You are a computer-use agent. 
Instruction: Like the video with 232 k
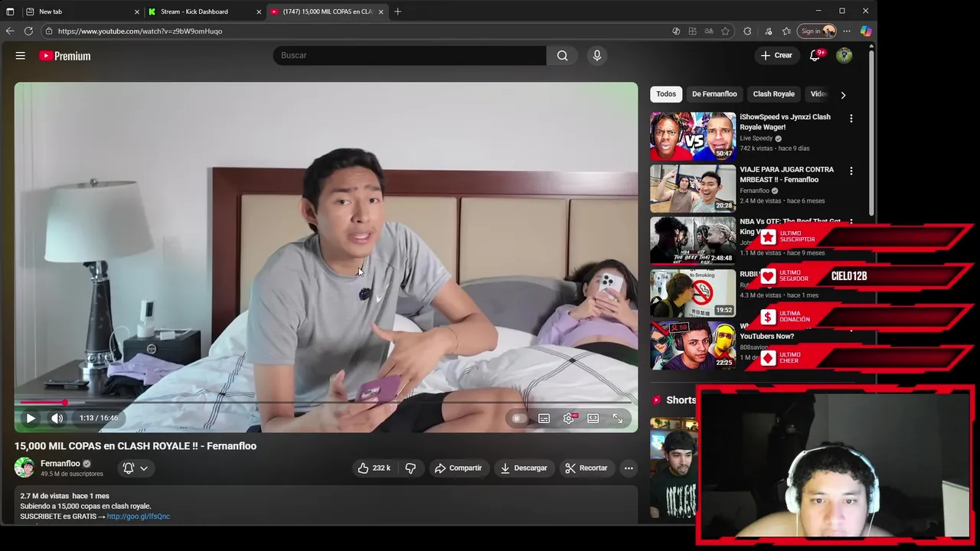pyautogui.click(x=374, y=468)
